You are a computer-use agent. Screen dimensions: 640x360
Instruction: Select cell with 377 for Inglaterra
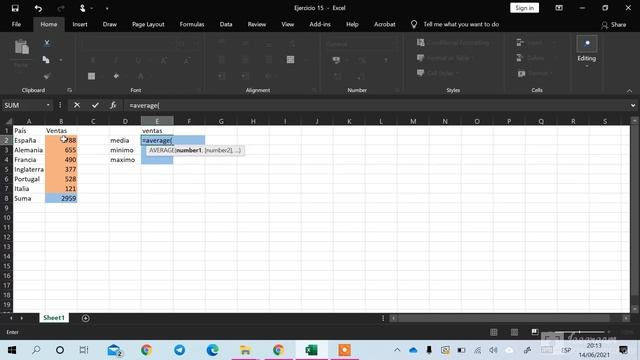[x=61, y=169]
